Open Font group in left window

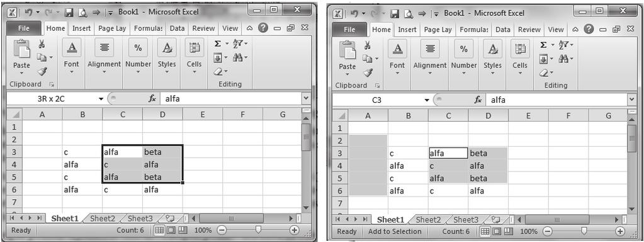coord(72,56)
